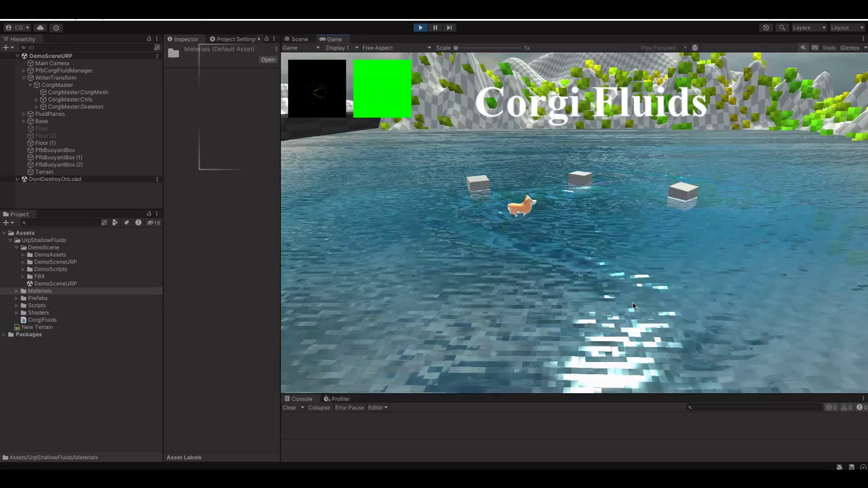Lock the Hierarchy panel

(x=149, y=39)
